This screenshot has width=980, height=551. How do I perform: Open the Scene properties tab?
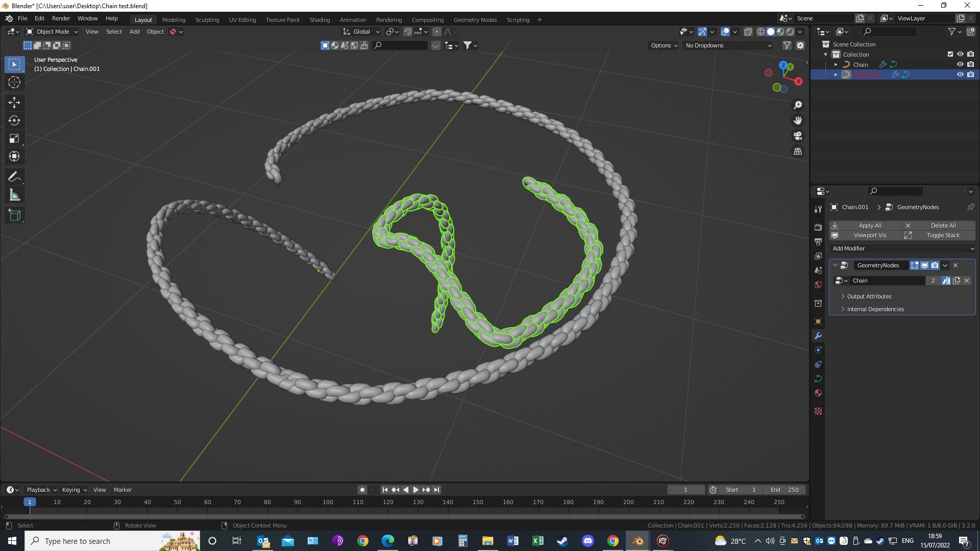coord(818,270)
